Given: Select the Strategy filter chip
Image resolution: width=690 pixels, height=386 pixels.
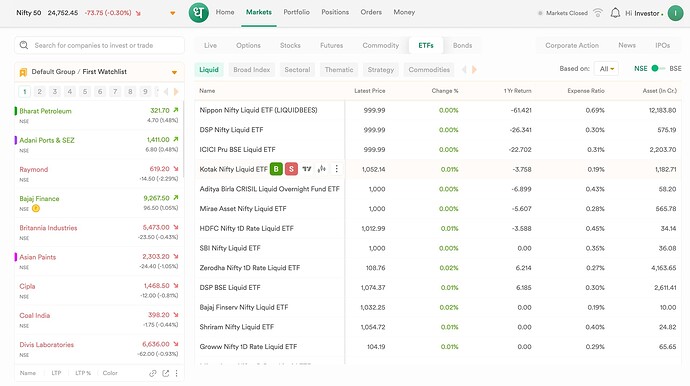Looking at the screenshot, I should pos(381,70).
